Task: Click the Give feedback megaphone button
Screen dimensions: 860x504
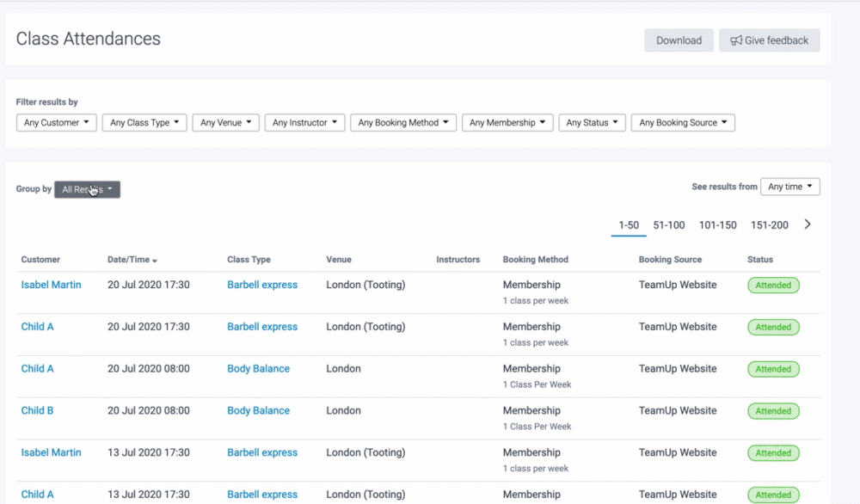Action: (769, 40)
